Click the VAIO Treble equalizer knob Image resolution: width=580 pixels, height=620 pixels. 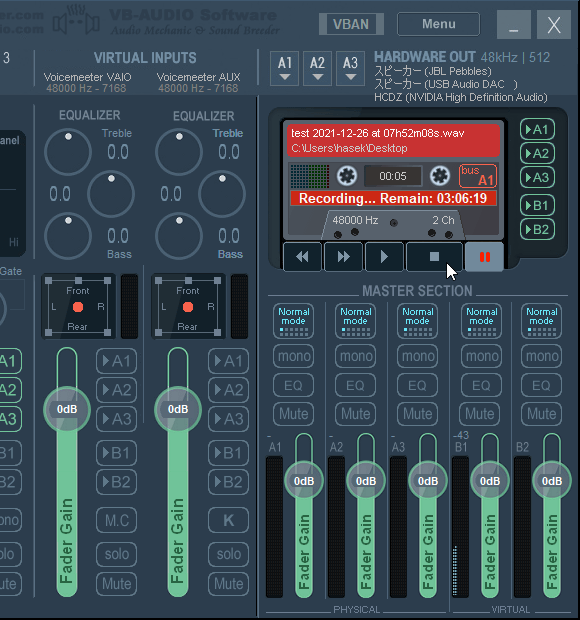[68, 152]
